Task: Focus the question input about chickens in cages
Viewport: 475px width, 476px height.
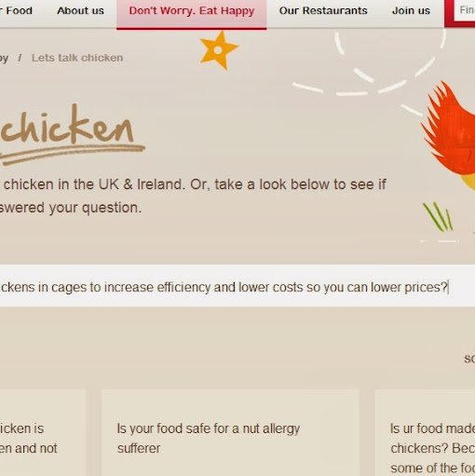Action: (237, 286)
